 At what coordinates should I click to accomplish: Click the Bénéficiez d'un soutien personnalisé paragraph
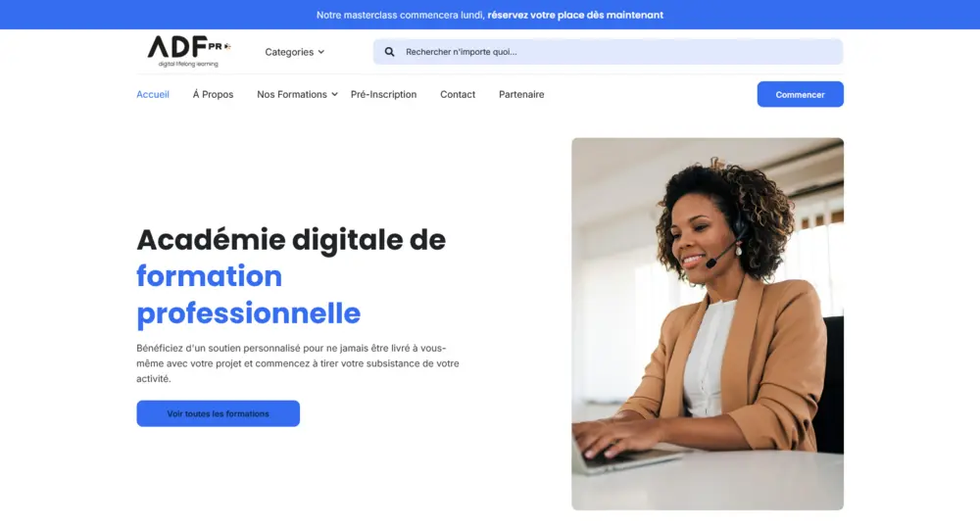(x=298, y=363)
